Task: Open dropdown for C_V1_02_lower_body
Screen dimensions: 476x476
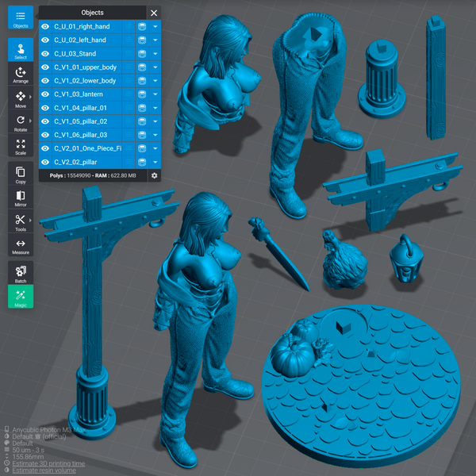Action: coord(155,81)
